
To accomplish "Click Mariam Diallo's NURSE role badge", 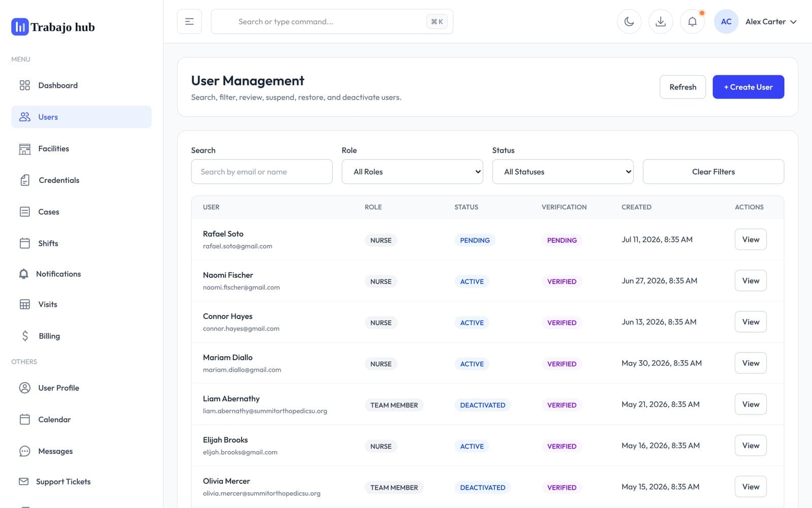I will click(x=381, y=364).
